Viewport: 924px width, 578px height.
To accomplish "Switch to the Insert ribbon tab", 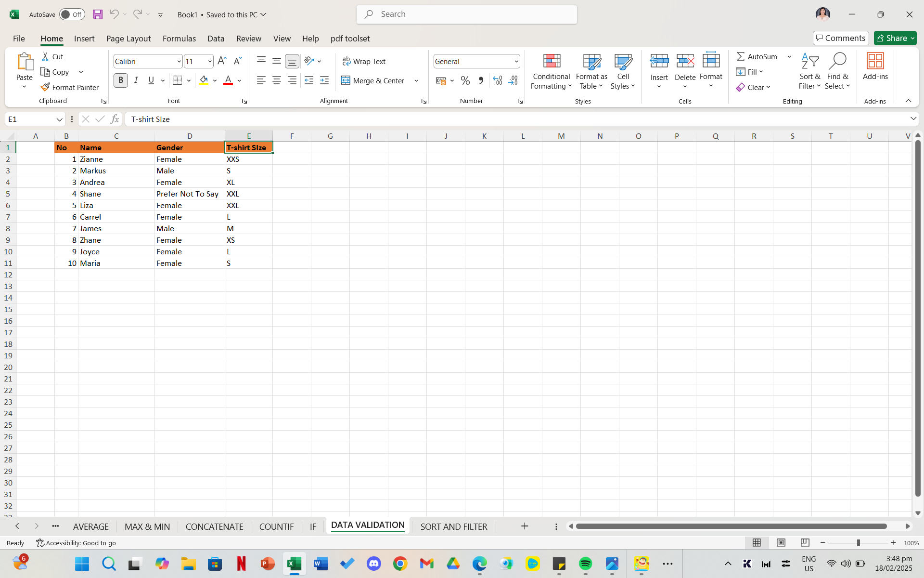I will pos(84,39).
